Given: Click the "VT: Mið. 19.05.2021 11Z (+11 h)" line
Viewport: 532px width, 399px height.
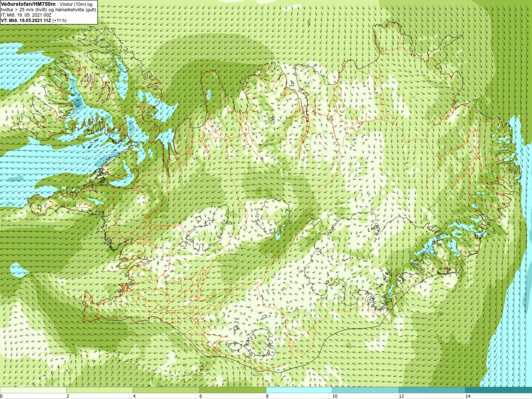Looking at the screenshot, I should tap(34, 20).
